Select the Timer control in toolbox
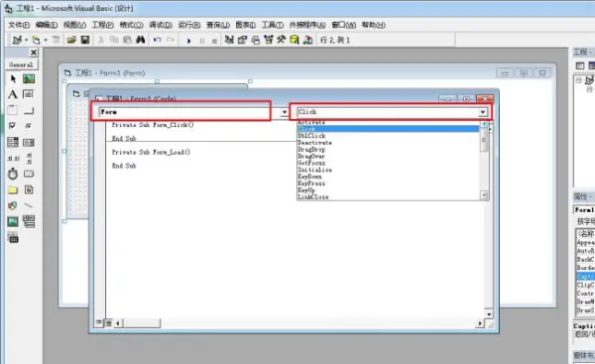The image size is (595, 364). 13,174
